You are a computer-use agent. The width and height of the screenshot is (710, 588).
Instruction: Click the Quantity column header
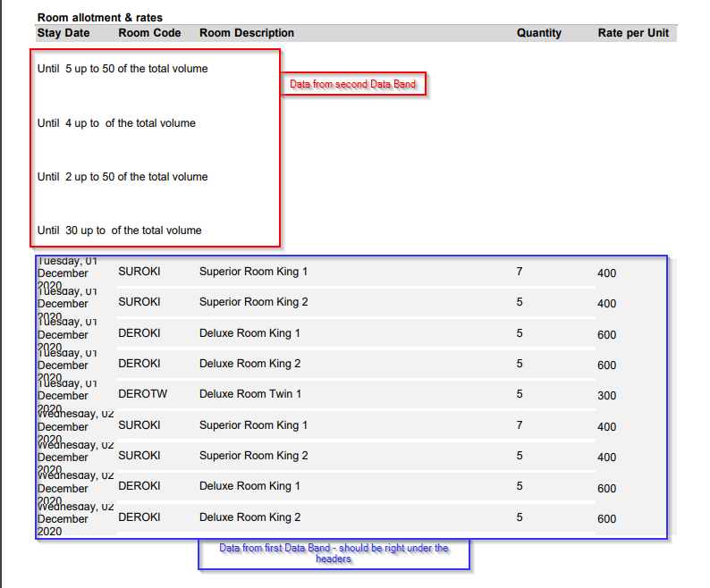pyautogui.click(x=538, y=33)
